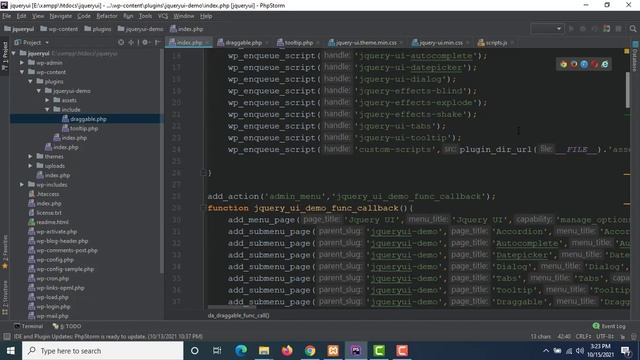Open XAMPP from the taskbar
Viewport: 640px width, 360px height.
[x=333, y=351]
